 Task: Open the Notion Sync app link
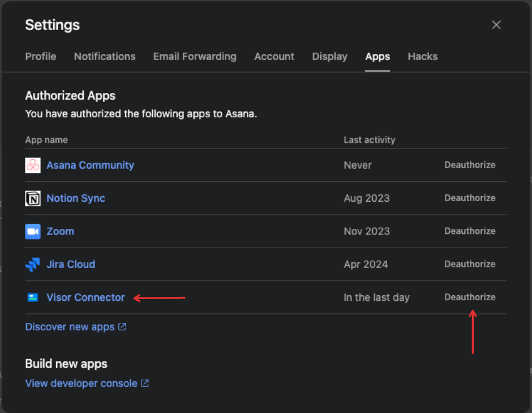76,198
